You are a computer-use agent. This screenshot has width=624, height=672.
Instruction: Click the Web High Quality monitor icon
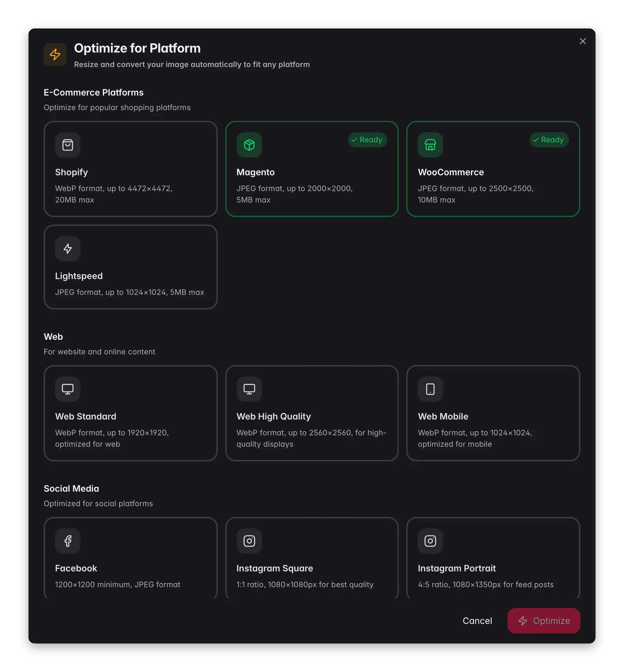tap(249, 389)
